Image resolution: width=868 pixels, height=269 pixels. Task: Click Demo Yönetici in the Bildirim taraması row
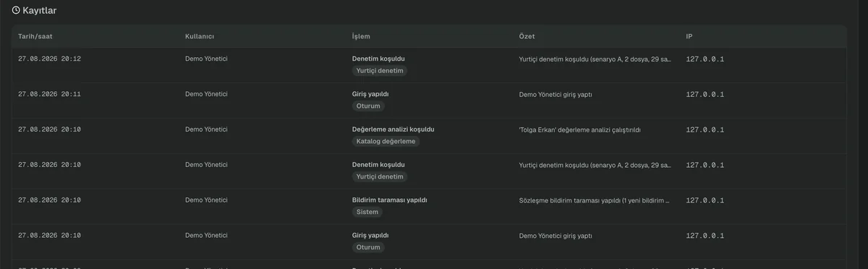[x=206, y=200]
